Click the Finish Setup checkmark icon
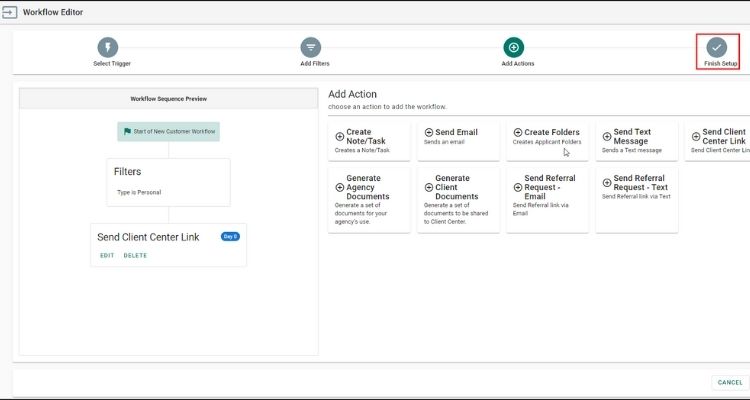 [x=717, y=48]
